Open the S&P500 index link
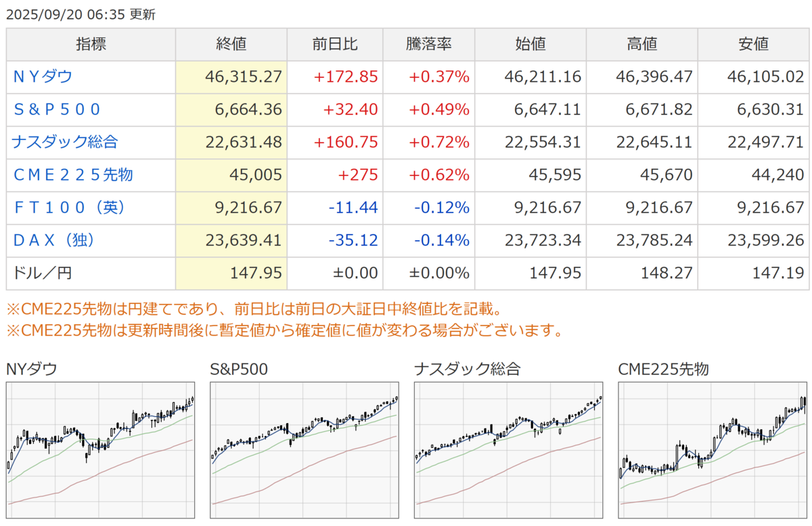The image size is (812, 526). [x=57, y=110]
